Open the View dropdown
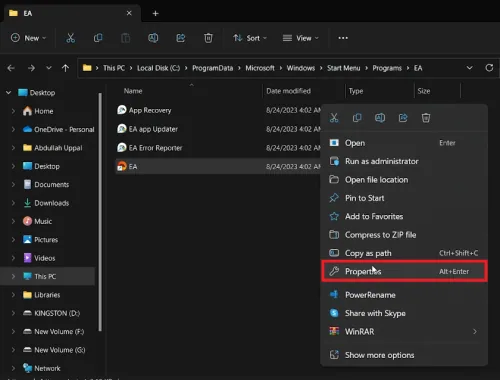500x380 pixels. point(301,38)
